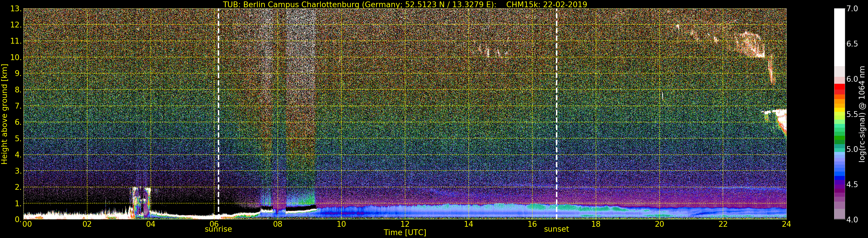Click the '12' time tick label

[405, 224]
